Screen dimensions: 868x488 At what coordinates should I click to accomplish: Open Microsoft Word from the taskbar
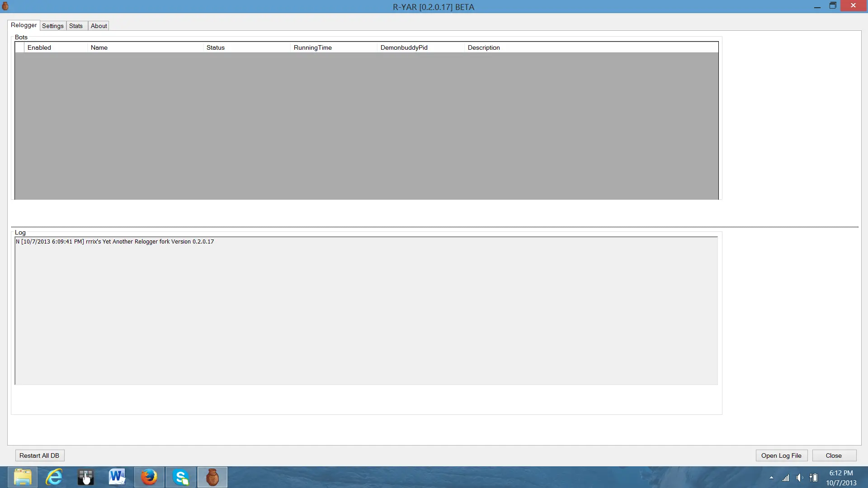pos(117,477)
